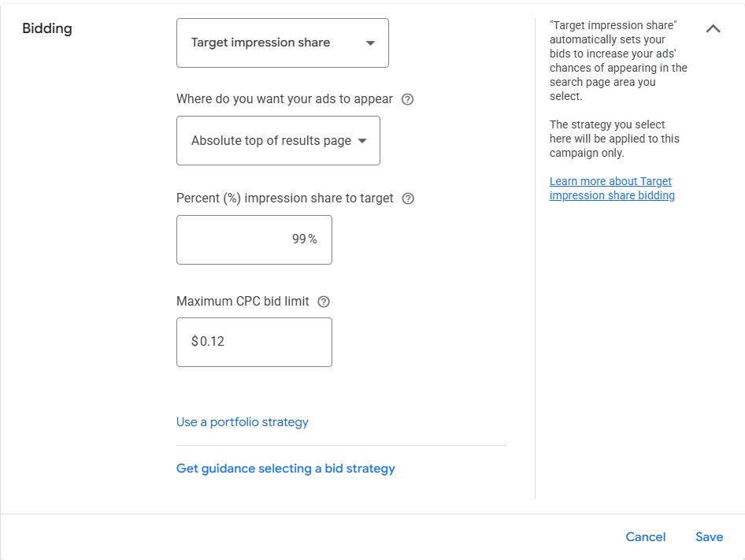Click the Maximum CPC bid limit field
This screenshot has width=745, height=560.
pyautogui.click(x=254, y=342)
